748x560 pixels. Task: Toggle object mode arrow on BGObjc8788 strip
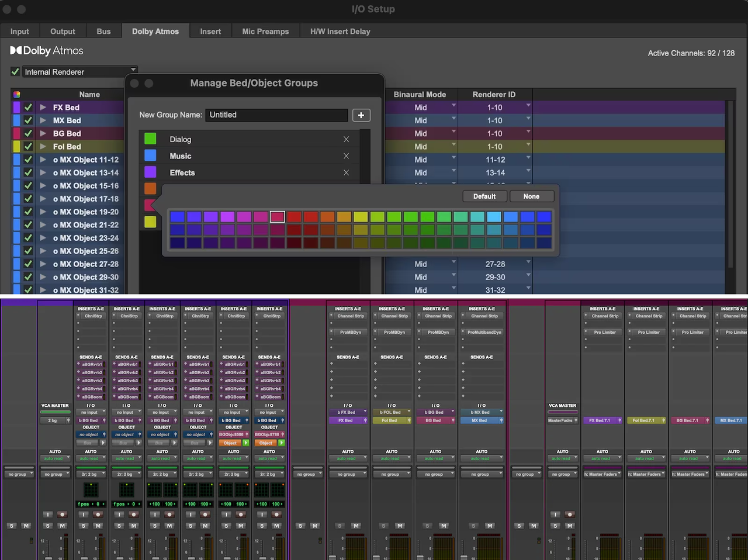(x=282, y=443)
